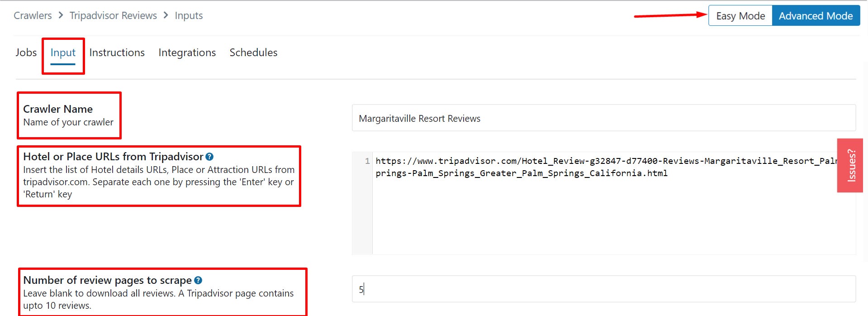Click the chevron arrow after Tripadvisor Reviews breadcrumb
The image size is (868, 316).
tap(166, 15)
